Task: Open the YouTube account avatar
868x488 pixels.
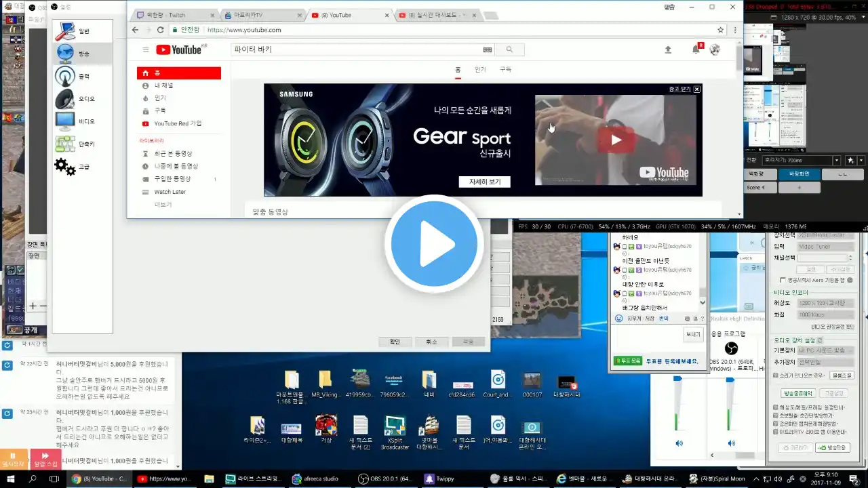Action: 715,49
